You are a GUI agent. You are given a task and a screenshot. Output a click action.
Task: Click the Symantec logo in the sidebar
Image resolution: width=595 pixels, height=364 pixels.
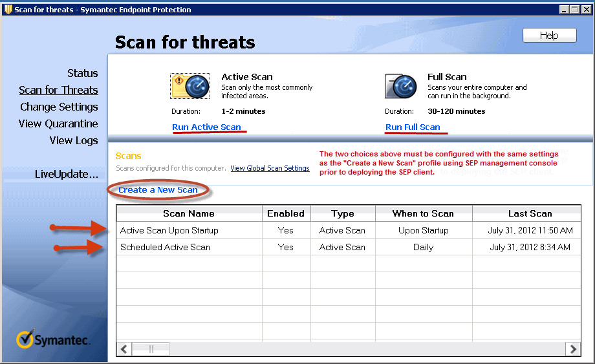point(54,339)
